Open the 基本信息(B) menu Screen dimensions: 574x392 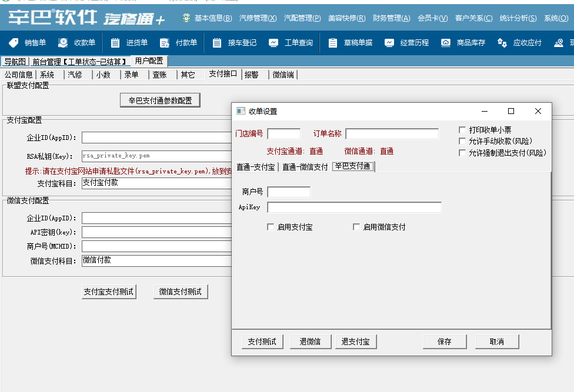click(213, 18)
